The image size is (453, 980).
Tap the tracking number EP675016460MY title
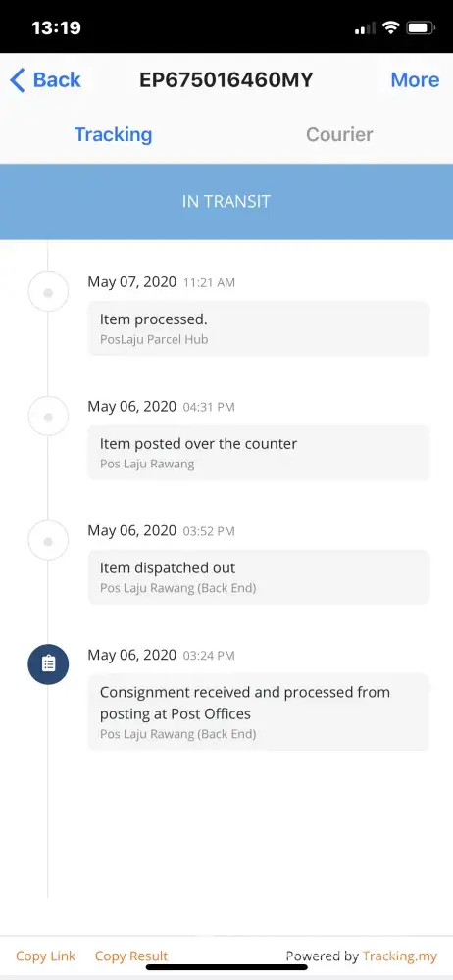(x=226, y=80)
